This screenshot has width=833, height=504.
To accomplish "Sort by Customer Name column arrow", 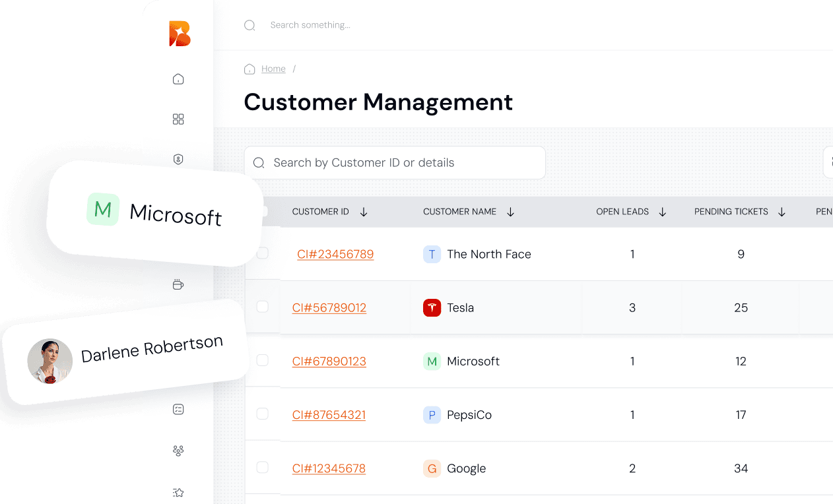I will click(510, 212).
